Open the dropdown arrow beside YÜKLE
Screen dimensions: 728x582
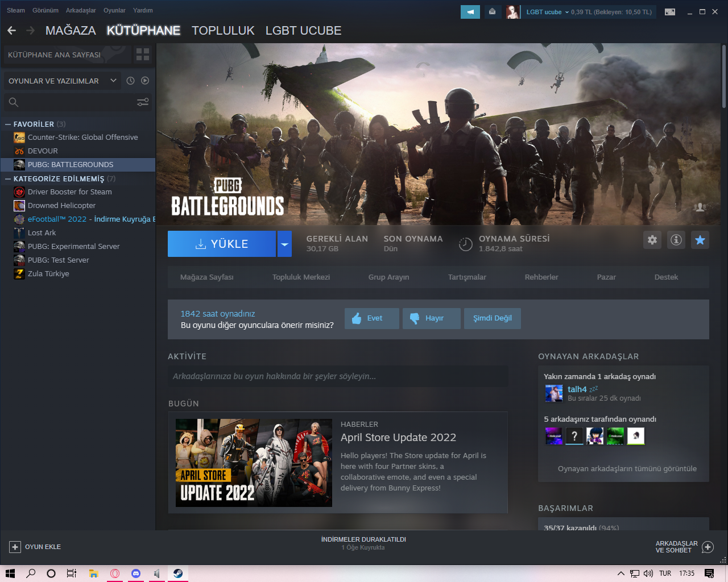(284, 244)
